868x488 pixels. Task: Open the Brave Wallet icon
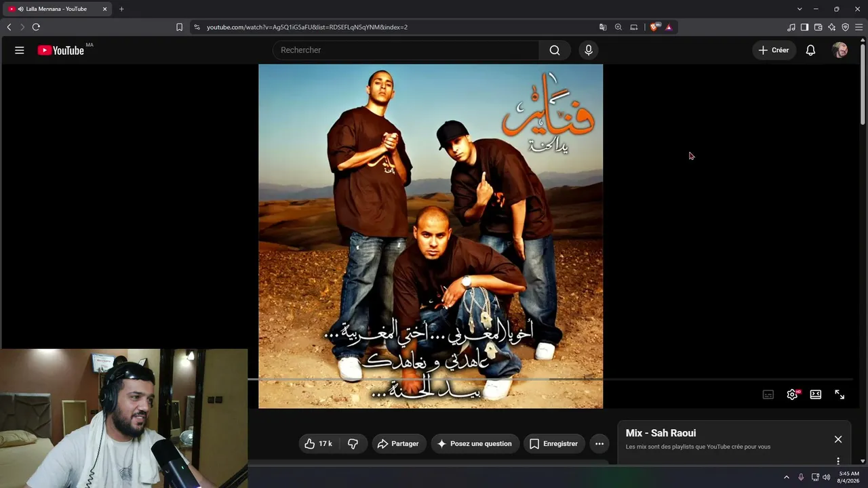818,27
